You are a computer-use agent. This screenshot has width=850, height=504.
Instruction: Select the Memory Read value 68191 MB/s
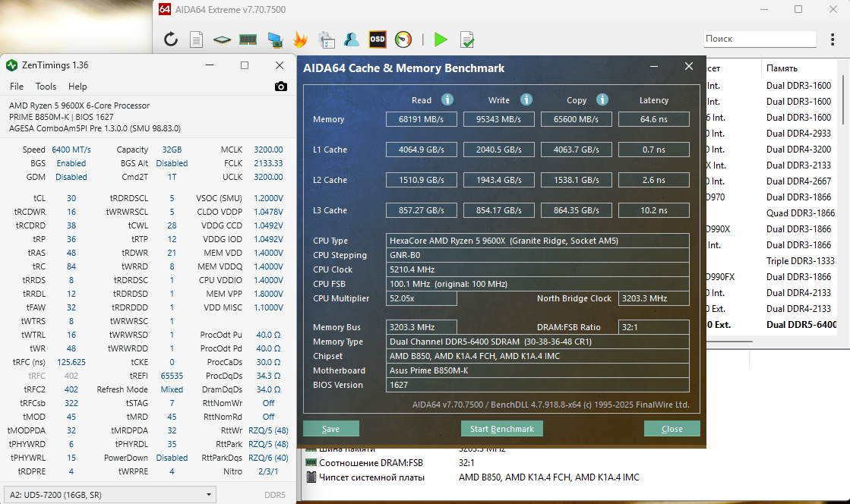422,119
